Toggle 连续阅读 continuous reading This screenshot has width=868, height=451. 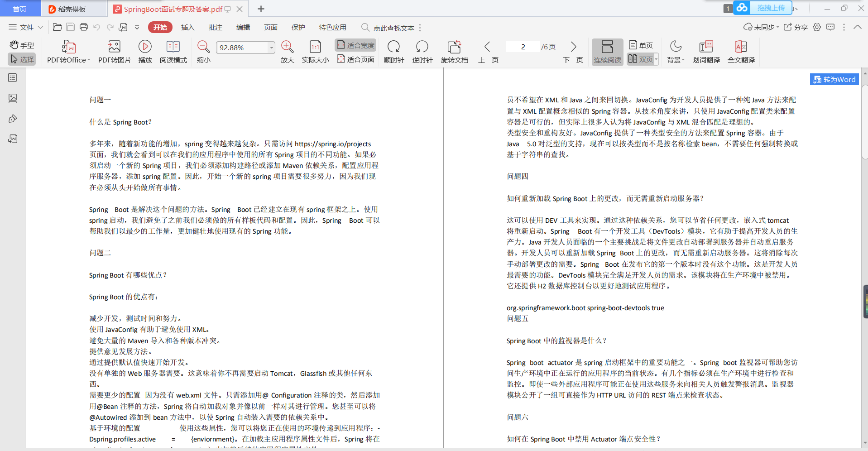click(608, 52)
